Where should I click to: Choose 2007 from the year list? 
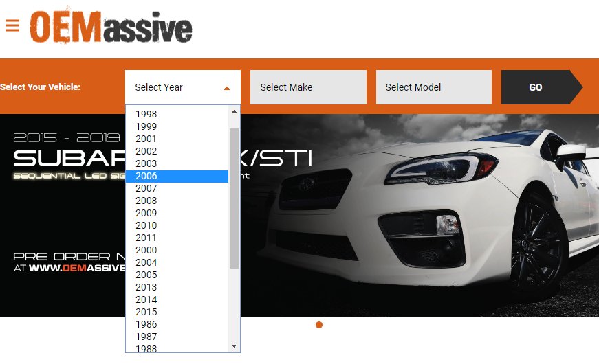coord(177,188)
